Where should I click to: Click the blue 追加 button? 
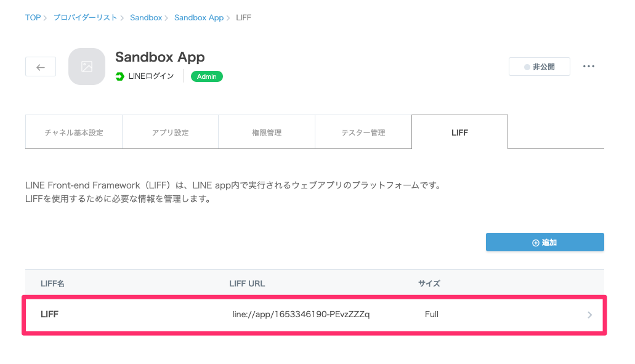tap(544, 241)
